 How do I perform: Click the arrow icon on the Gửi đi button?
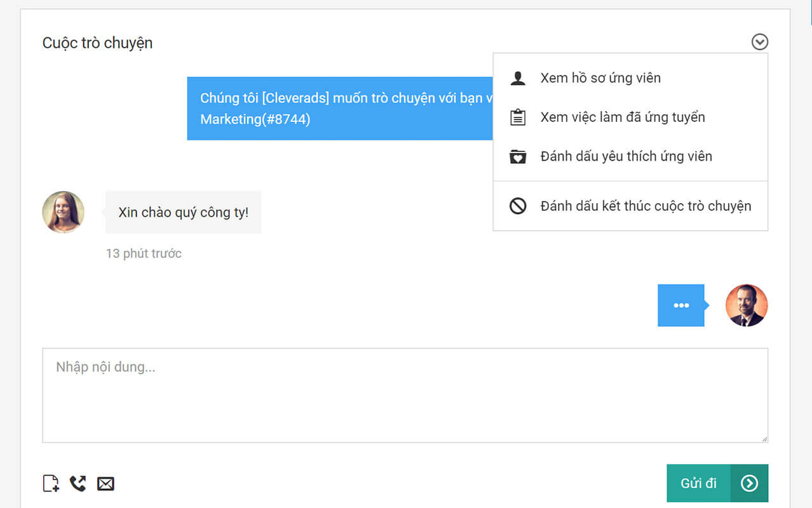749,483
